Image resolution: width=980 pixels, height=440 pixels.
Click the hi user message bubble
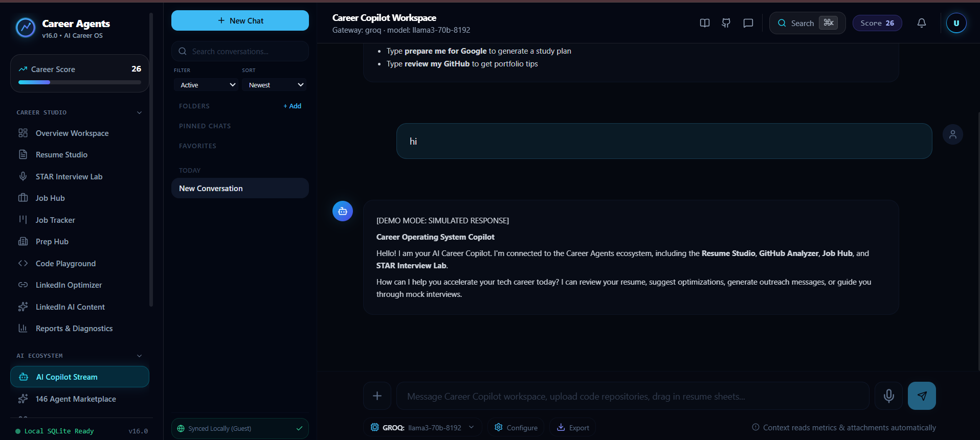pos(664,141)
